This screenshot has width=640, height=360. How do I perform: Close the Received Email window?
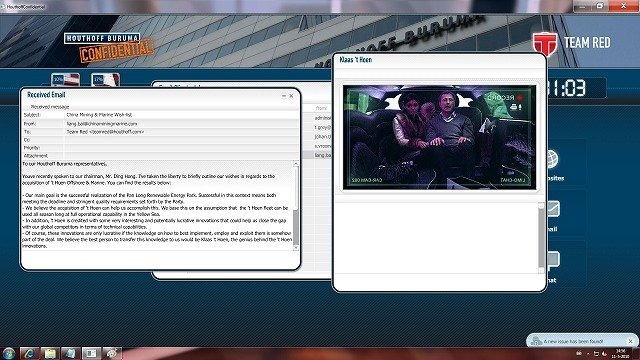point(291,96)
